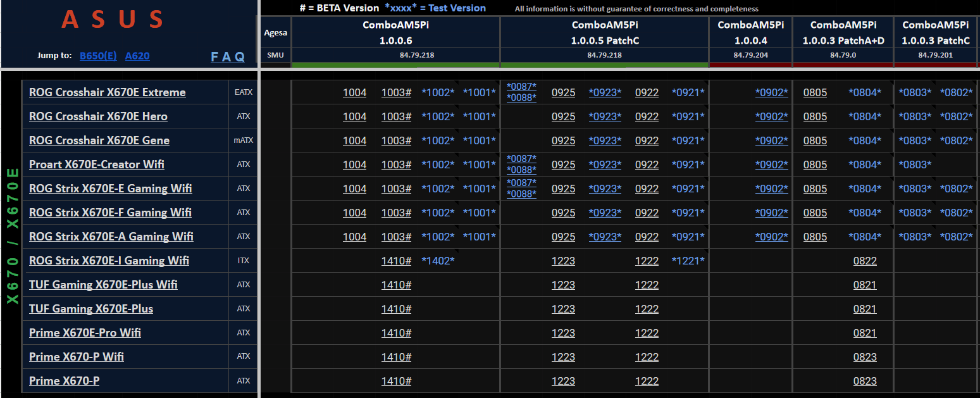Download BIOS 1223 for Prime X670-P Wifi
Image resolution: width=980 pixels, height=398 pixels.
tap(563, 357)
